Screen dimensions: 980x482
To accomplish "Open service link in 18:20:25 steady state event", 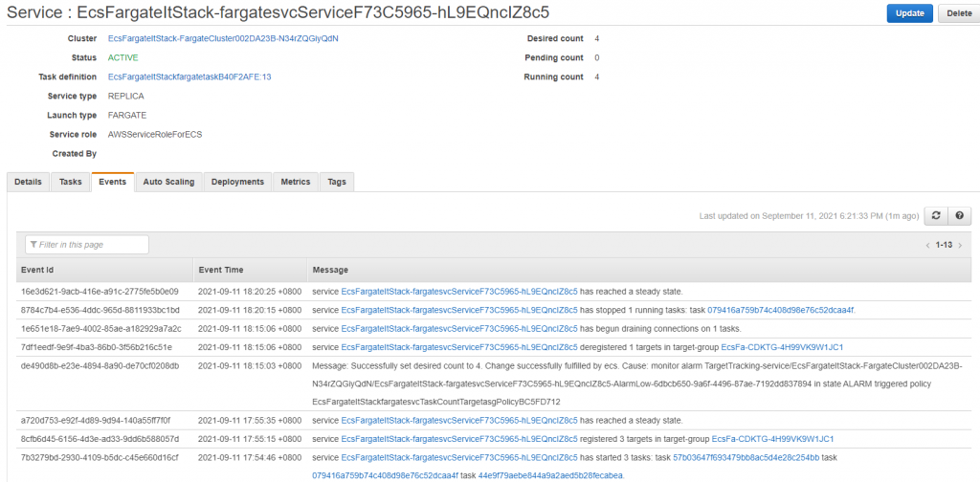I will 459,291.
